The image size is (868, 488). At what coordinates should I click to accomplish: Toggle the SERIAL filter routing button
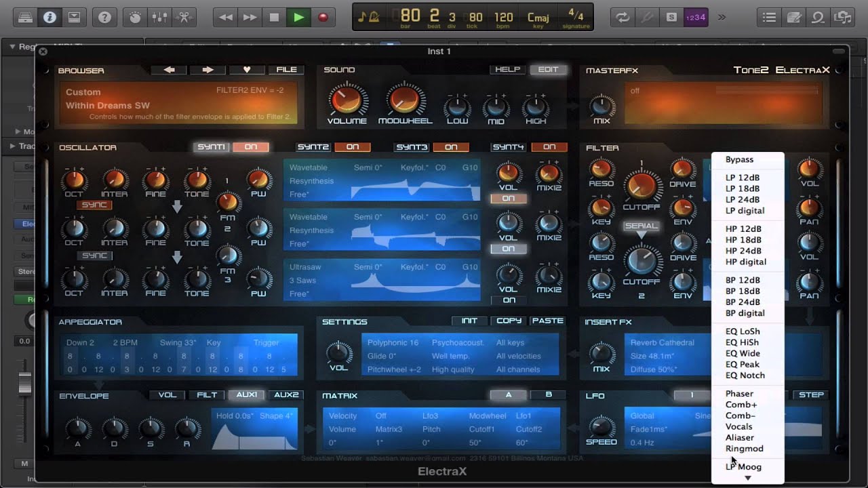(x=642, y=226)
